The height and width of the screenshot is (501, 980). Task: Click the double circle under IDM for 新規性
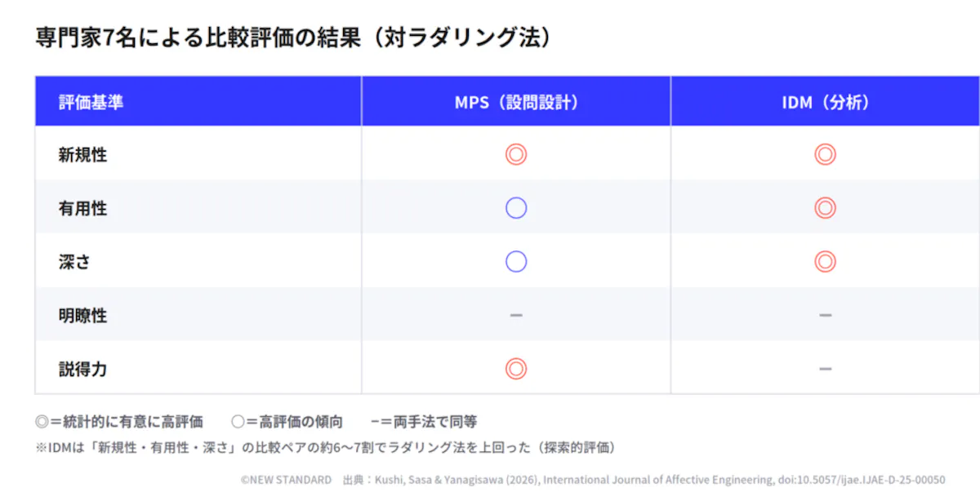pyautogui.click(x=826, y=154)
